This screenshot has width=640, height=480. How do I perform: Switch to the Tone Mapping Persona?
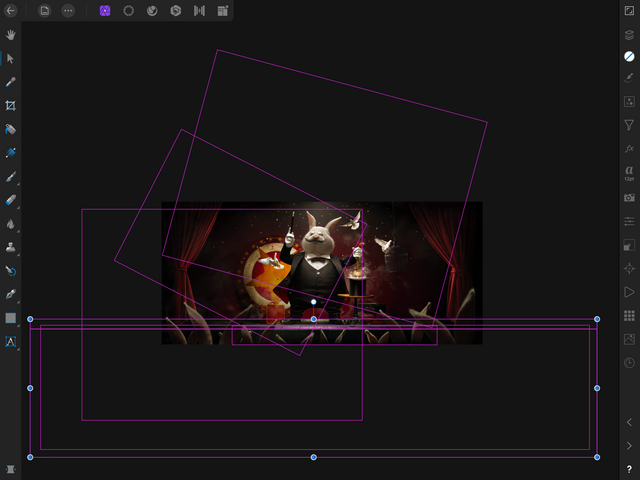point(199,11)
